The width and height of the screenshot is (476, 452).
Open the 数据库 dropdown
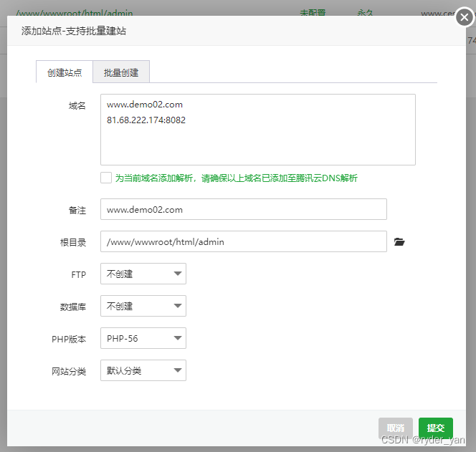click(x=143, y=306)
